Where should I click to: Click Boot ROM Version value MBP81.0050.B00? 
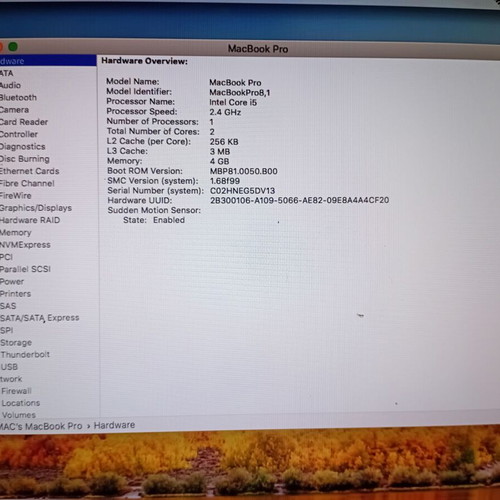coord(244,171)
